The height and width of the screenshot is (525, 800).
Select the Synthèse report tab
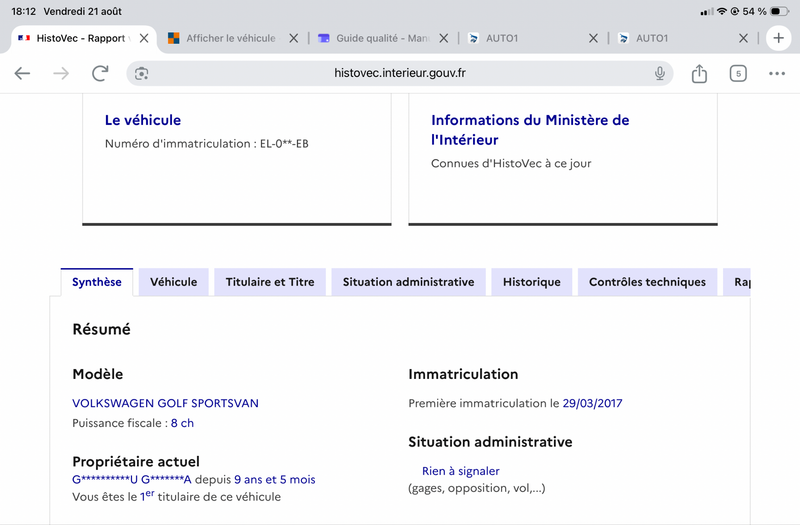(x=96, y=282)
